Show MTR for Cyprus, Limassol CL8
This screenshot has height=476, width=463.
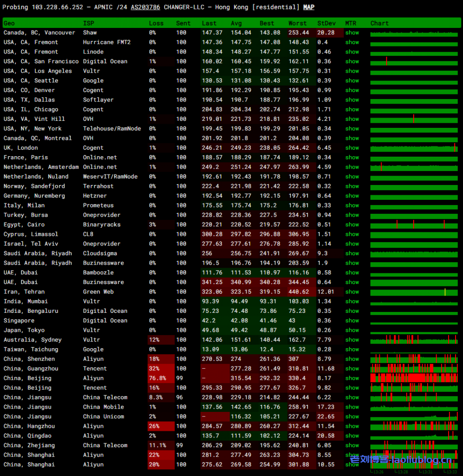[x=352, y=234]
